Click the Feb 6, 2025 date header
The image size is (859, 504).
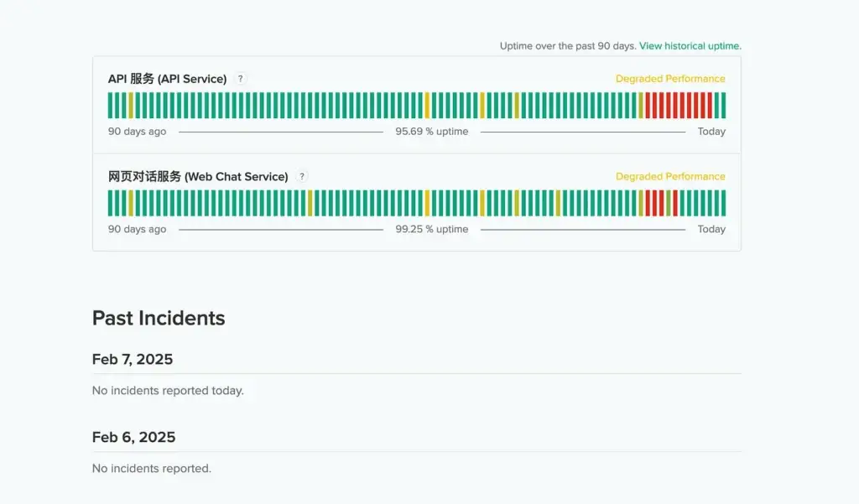click(133, 437)
